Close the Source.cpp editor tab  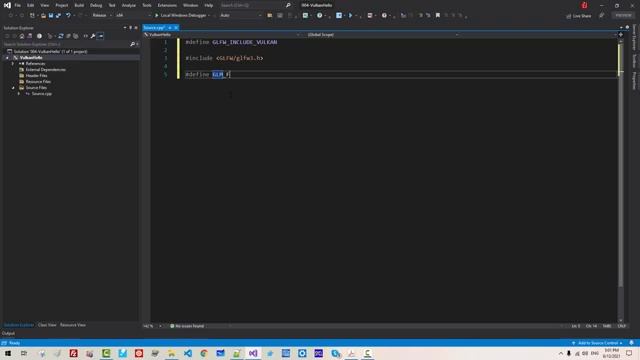176,28
